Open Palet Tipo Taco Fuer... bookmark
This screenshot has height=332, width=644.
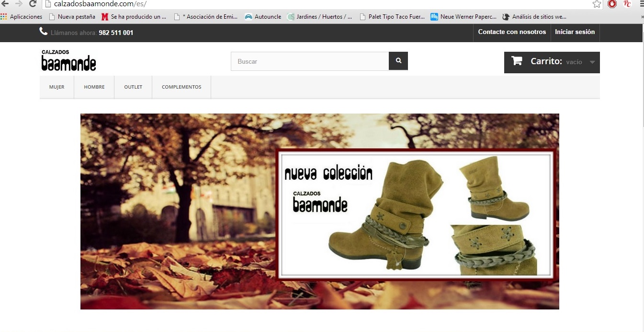[392, 17]
